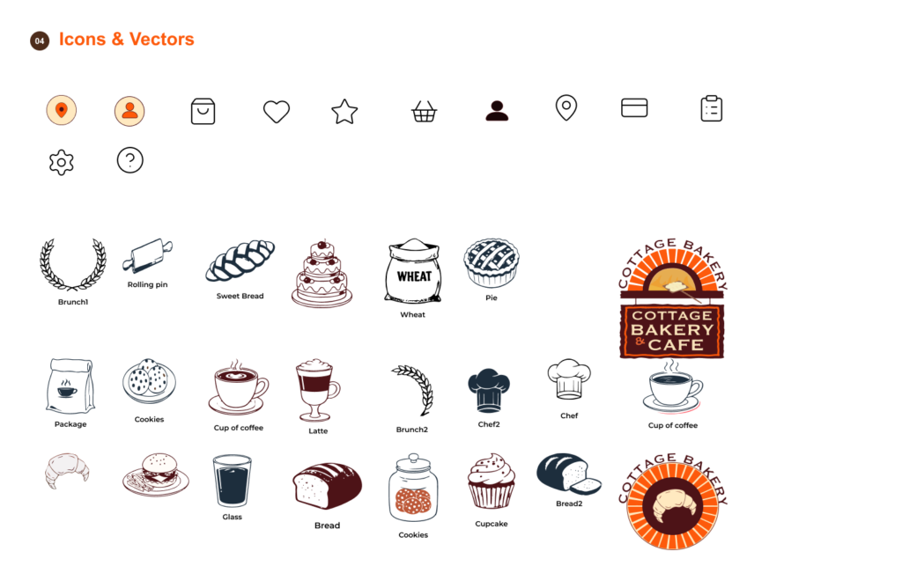The width and height of the screenshot is (902, 588).
Task: Select the shopping bag outline icon
Action: pos(203,111)
